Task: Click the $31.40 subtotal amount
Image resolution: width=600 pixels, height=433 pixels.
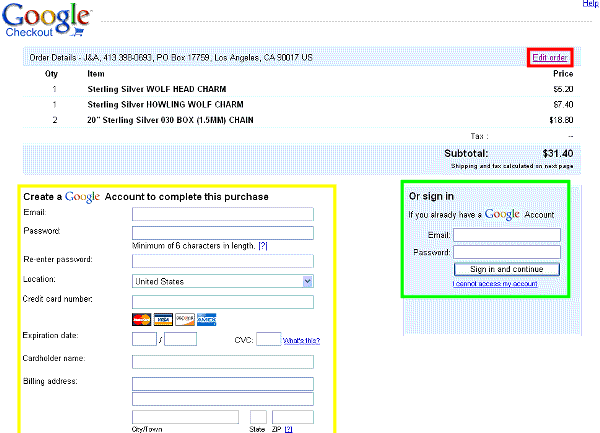Action: (x=558, y=154)
